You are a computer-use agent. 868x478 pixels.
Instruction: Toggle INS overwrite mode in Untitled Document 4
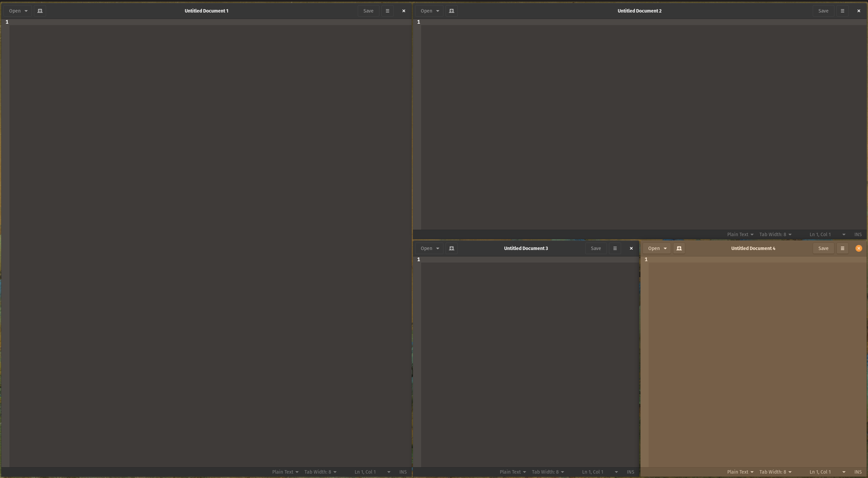[x=859, y=472]
